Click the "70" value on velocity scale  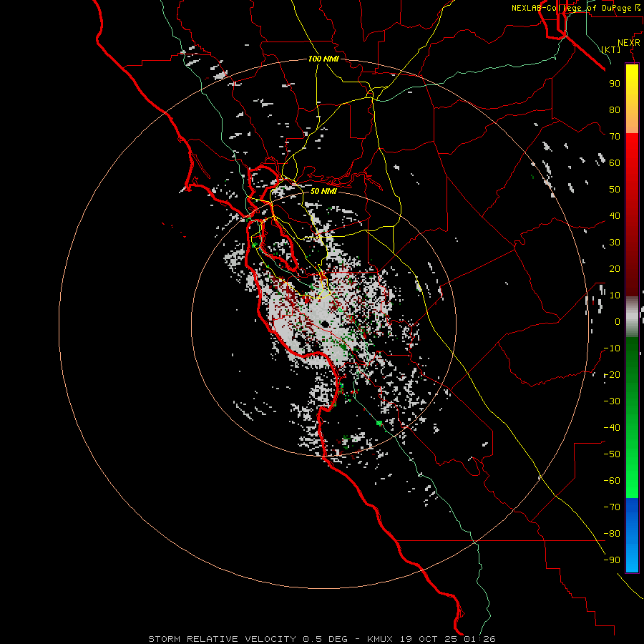tap(615, 137)
